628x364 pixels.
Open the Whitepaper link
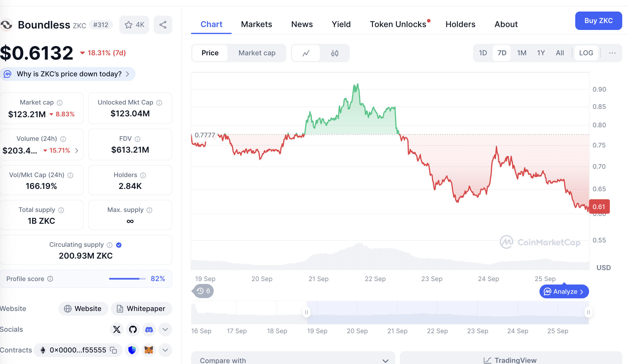[x=141, y=309]
